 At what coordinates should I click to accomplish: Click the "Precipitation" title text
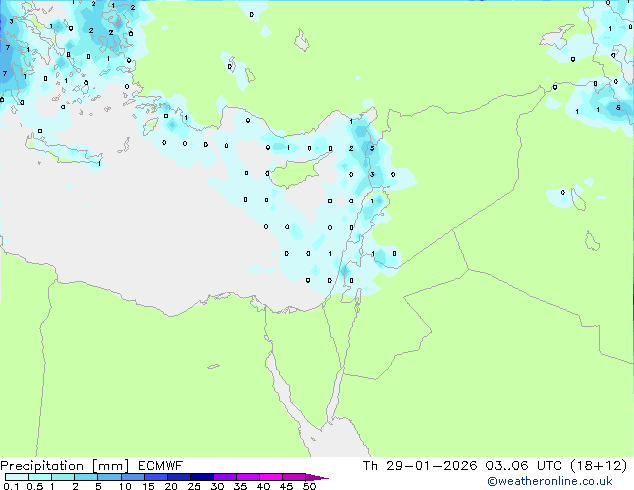coord(42,466)
